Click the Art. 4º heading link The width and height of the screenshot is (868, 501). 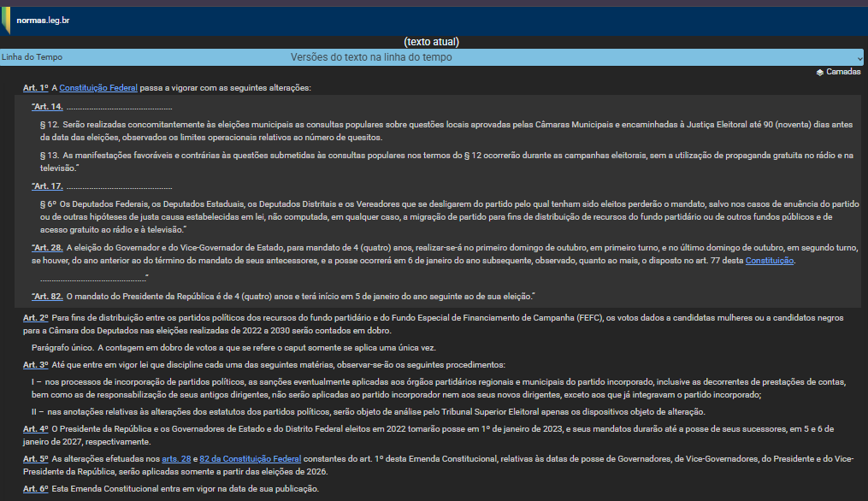click(35, 428)
